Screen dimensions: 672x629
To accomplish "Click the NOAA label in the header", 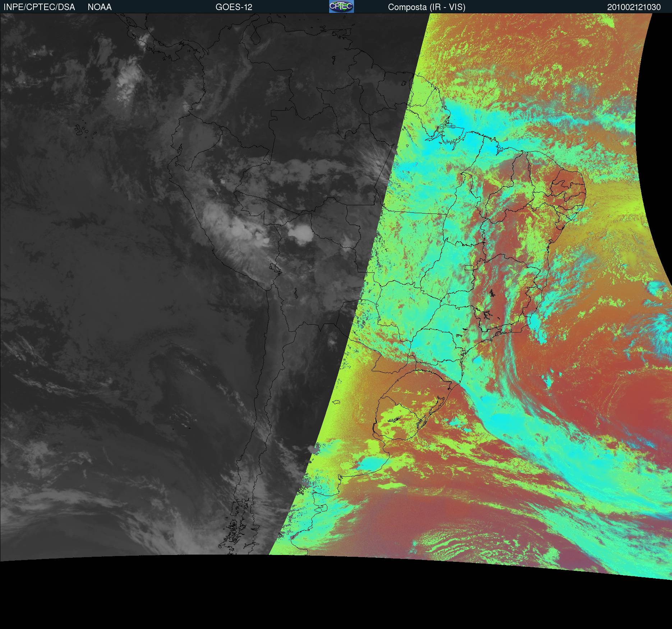I will pyautogui.click(x=100, y=7).
